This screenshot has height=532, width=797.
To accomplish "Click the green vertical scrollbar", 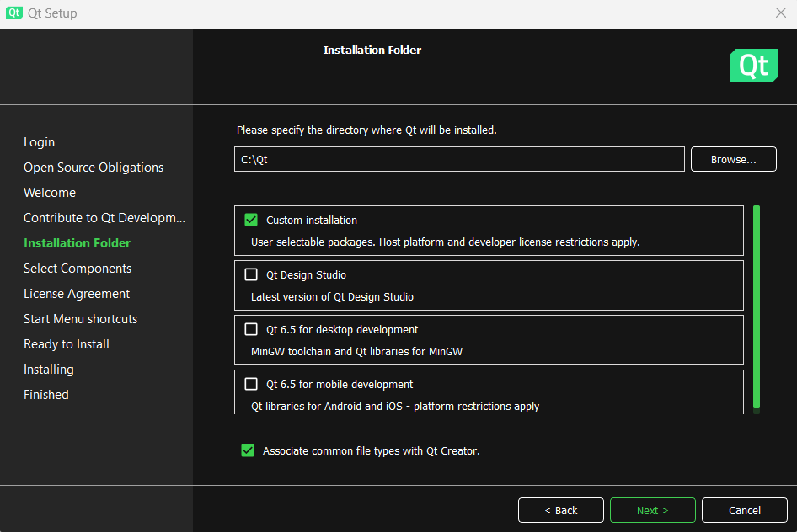I will coord(757,307).
